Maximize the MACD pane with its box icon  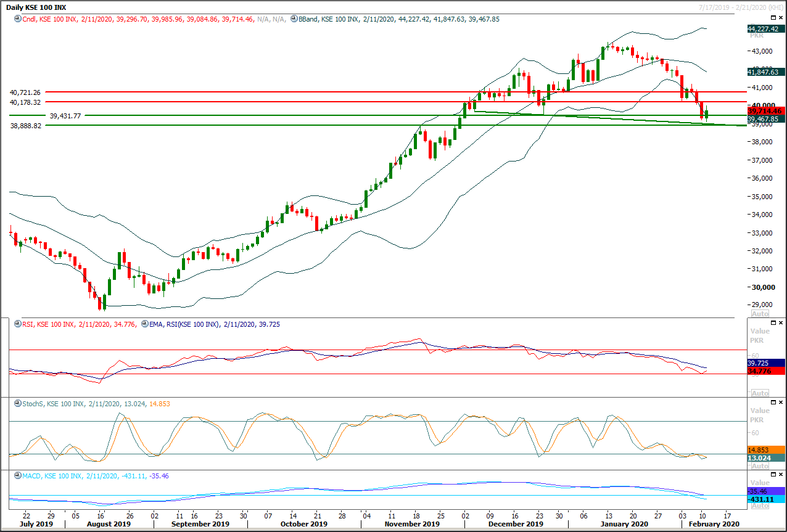coord(773,475)
